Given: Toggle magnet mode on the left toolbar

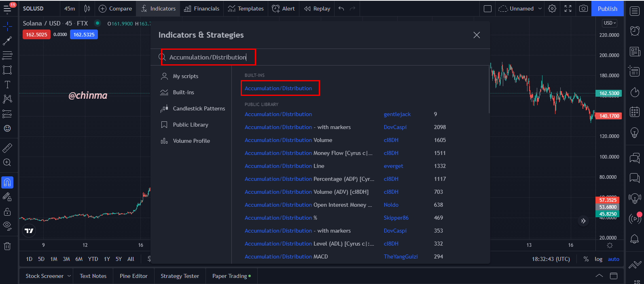Looking at the screenshot, I should (x=7, y=182).
